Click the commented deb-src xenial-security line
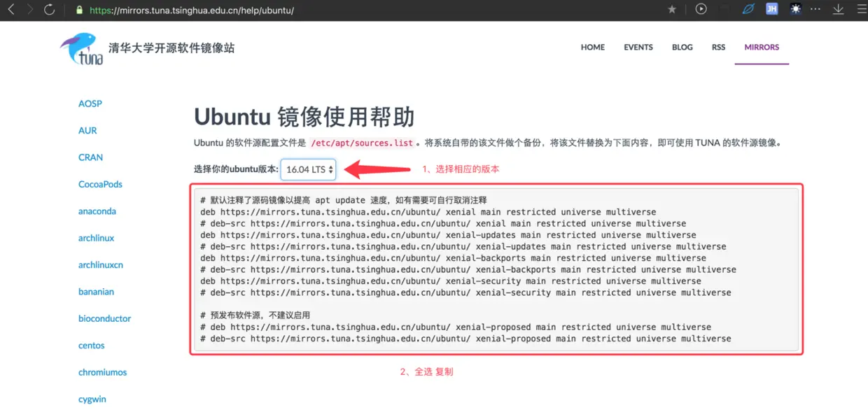Image resolution: width=868 pixels, height=412 pixels. pos(465,292)
